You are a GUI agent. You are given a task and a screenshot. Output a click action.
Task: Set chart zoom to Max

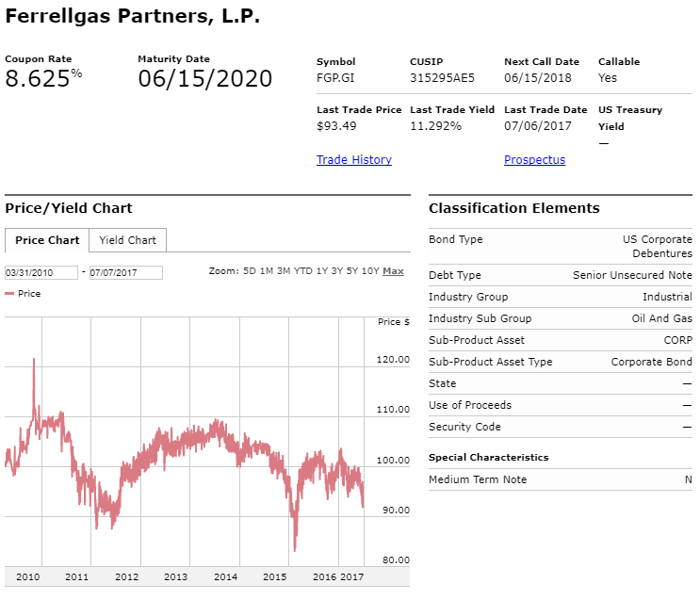pos(393,271)
